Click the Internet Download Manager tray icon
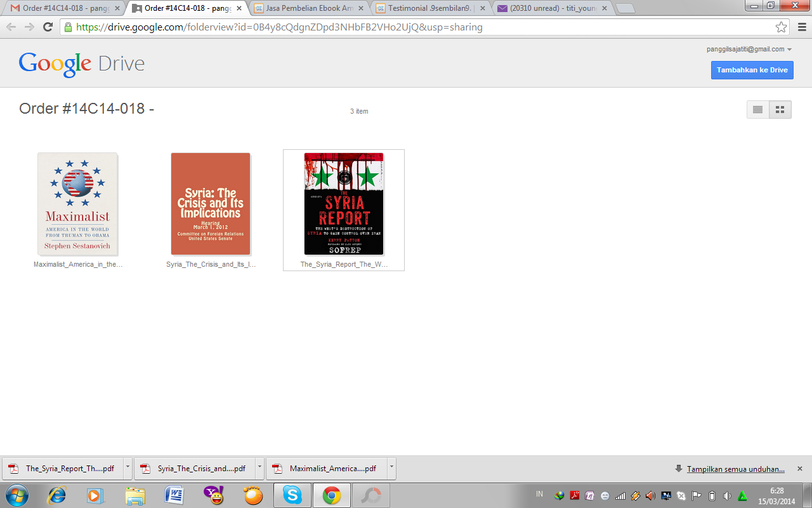Image resolution: width=812 pixels, height=508 pixels. [x=560, y=496]
